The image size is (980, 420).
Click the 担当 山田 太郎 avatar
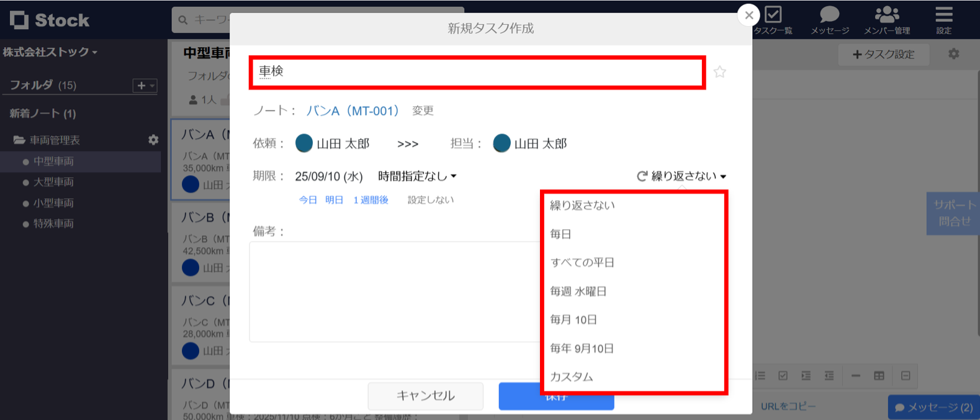click(501, 144)
